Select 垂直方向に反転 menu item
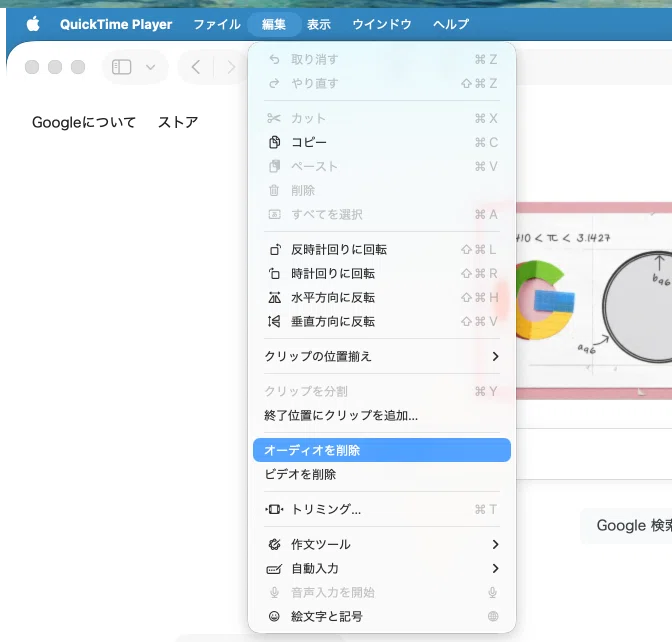This screenshot has width=672, height=642. tap(382, 321)
